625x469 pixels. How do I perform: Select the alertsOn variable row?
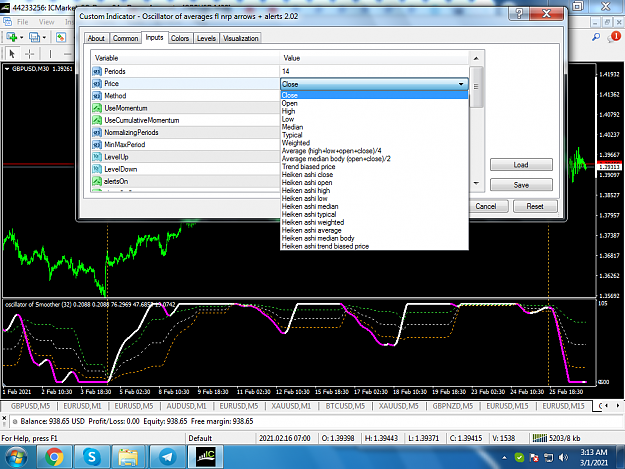pos(186,181)
